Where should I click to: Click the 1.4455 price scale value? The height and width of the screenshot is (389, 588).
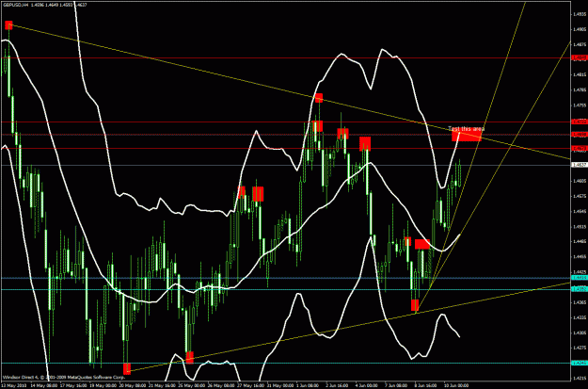[580, 256]
